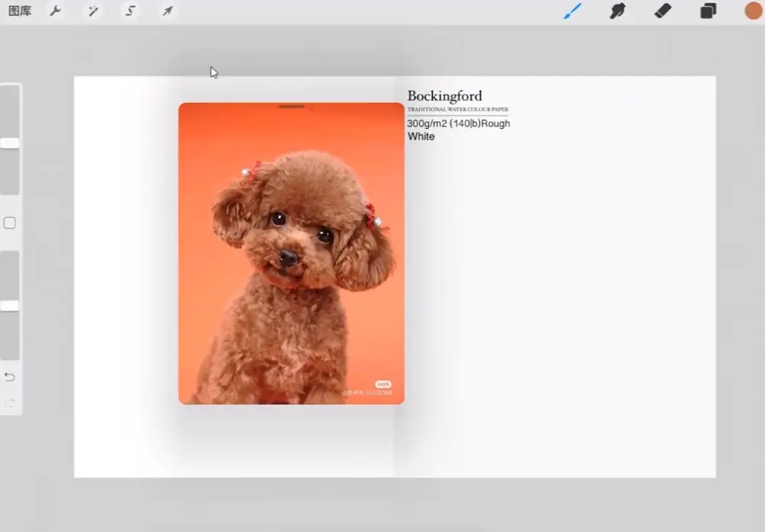Select the blue Paint brush tool
The image size is (765, 532).
point(573,11)
